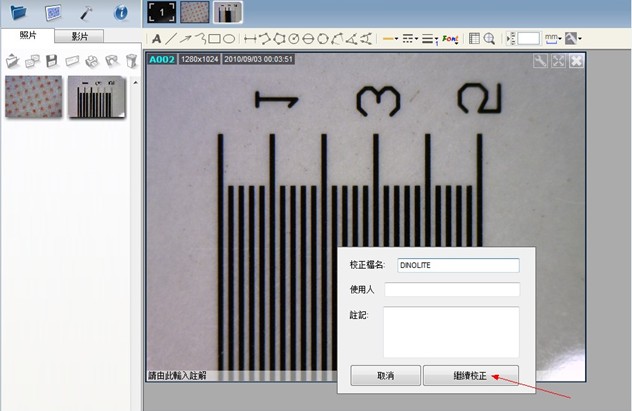Select the arrow drawing tool
632x411 pixels.
(x=185, y=39)
